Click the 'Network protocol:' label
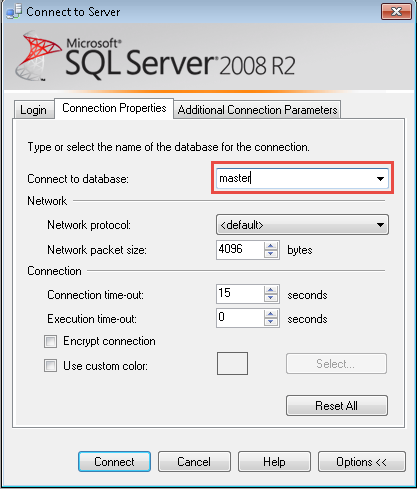This screenshot has height=489, width=417. (89, 225)
